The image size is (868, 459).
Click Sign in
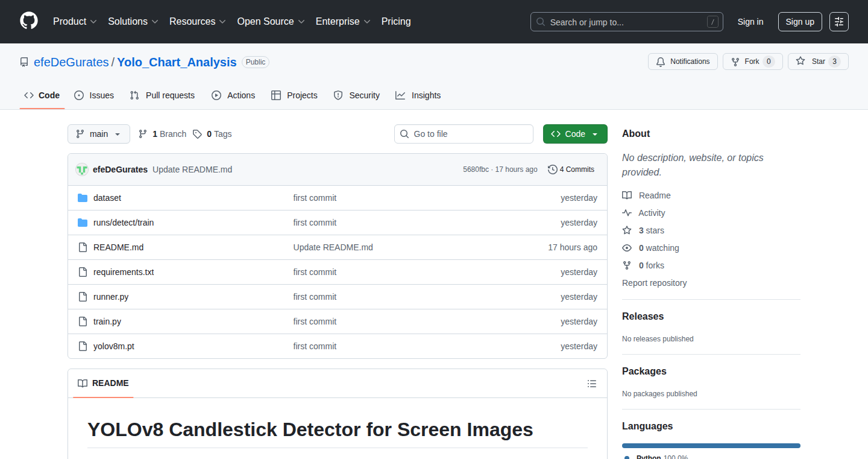(x=750, y=22)
